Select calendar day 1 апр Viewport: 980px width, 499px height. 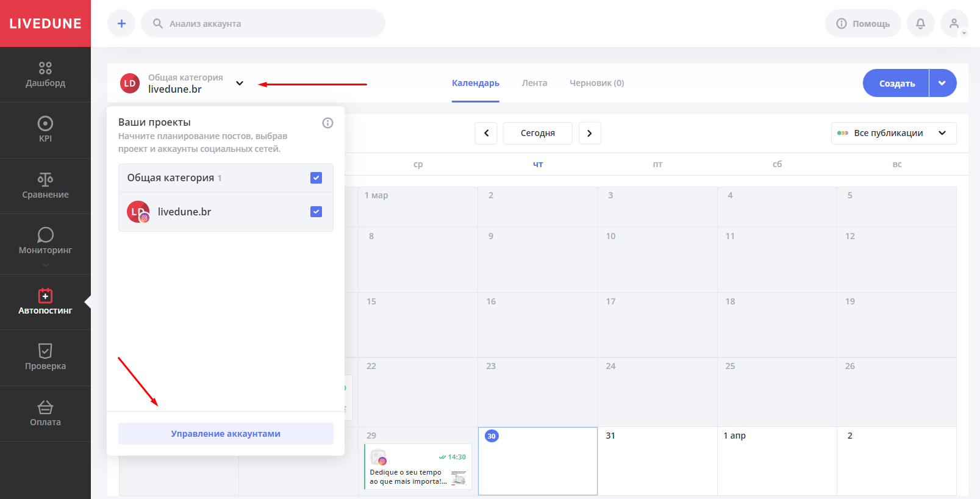777,461
